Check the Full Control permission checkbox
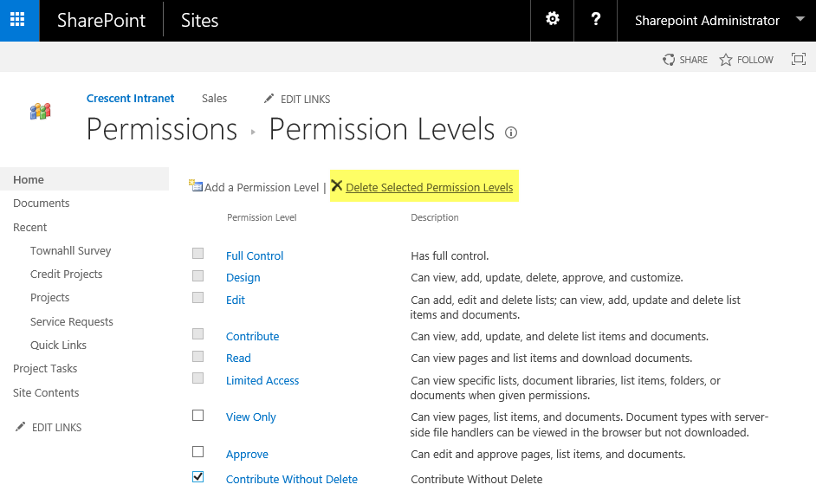 (198, 253)
